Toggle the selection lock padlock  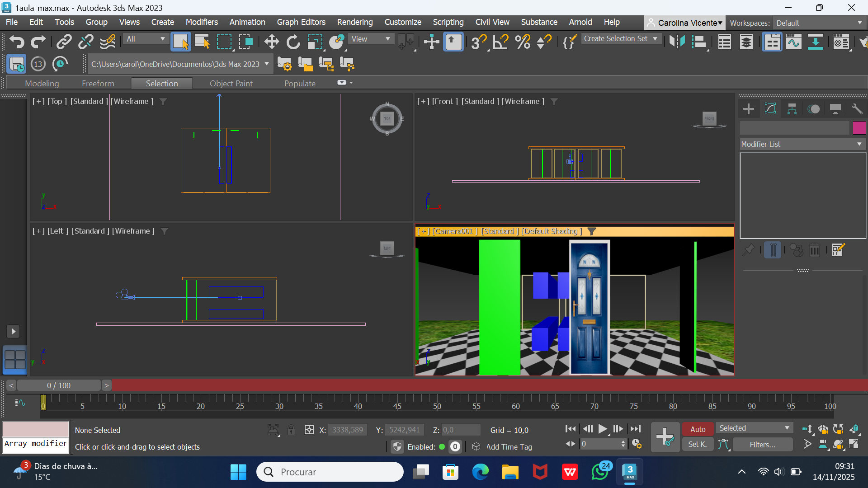pyautogui.click(x=291, y=430)
